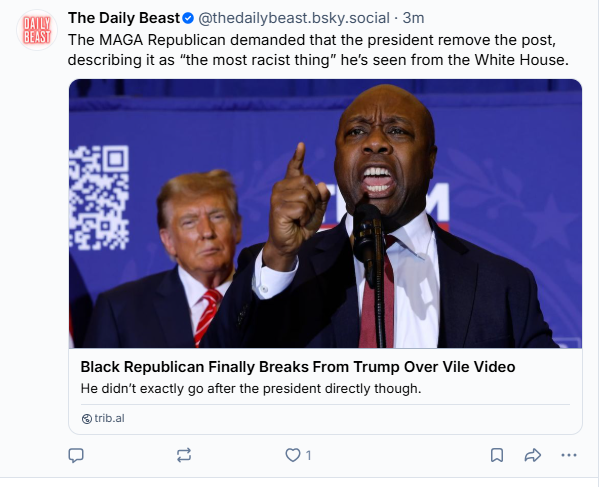Like the post with the heart icon
This screenshot has width=605, height=487.
(x=293, y=455)
